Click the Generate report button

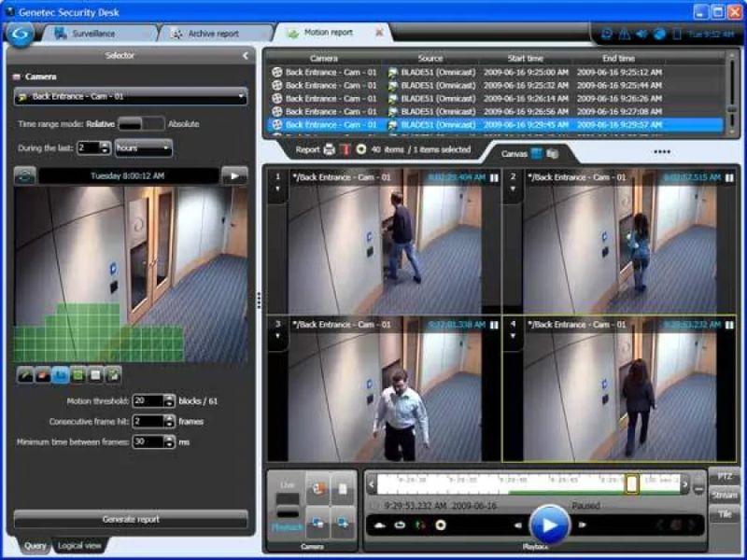[x=130, y=520]
